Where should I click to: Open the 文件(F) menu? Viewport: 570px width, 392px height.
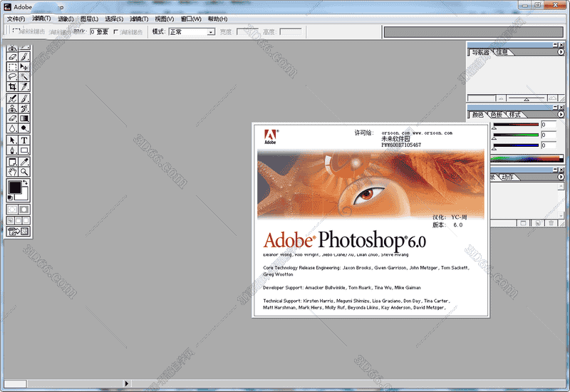pyautogui.click(x=16, y=19)
